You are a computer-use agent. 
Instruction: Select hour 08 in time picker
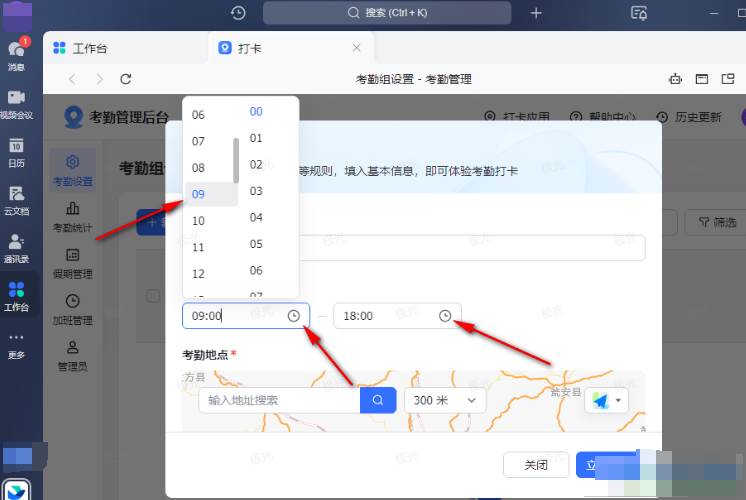[x=198, y=168]
